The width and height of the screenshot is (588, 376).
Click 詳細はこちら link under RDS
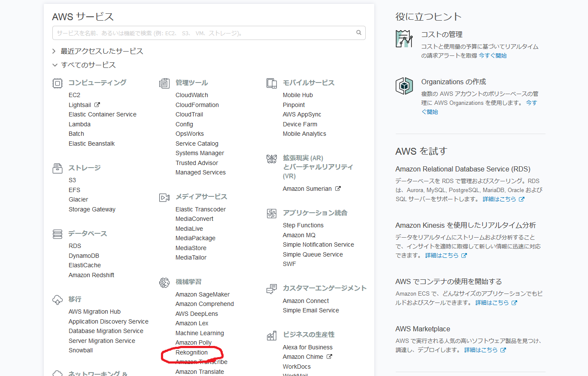click(503, 199)
